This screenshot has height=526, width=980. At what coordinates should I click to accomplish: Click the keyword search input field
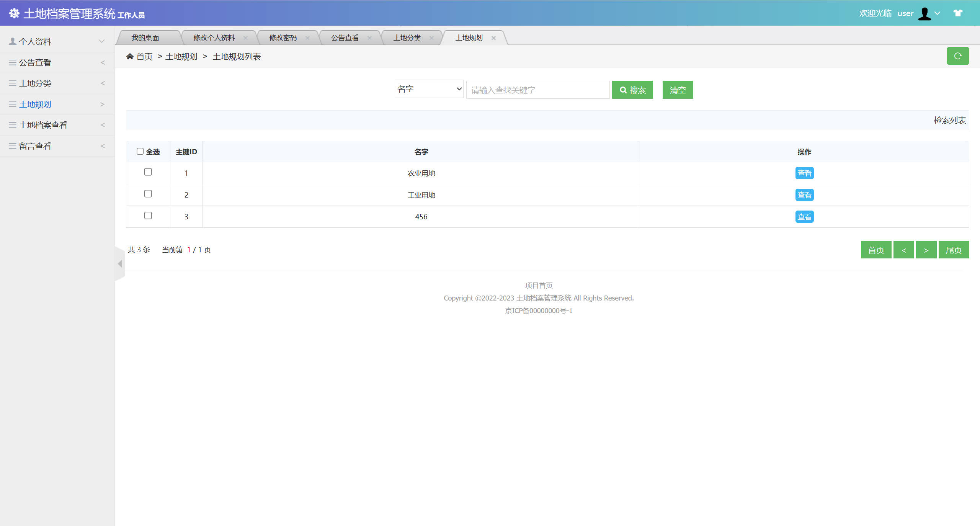coord(537,90)
